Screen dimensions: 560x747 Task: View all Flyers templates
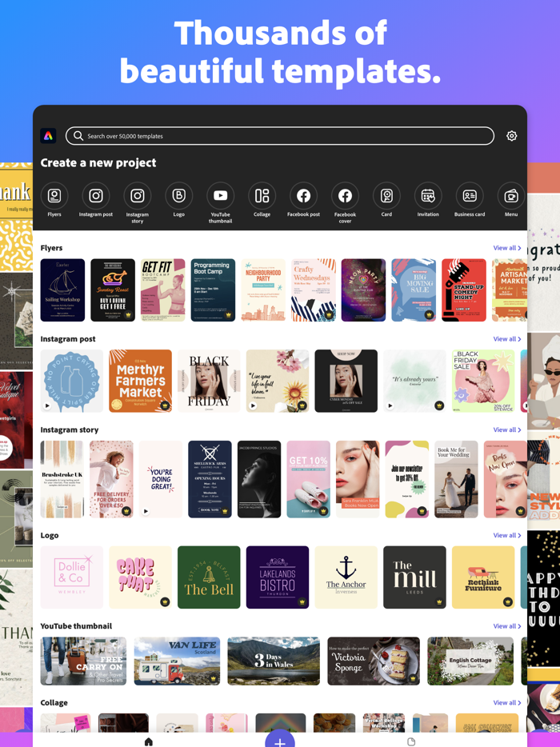(507, 248)
